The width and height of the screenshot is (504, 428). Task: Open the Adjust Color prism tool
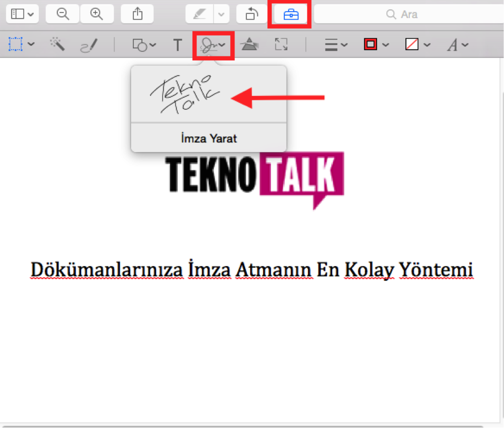(x=250, y=44)
